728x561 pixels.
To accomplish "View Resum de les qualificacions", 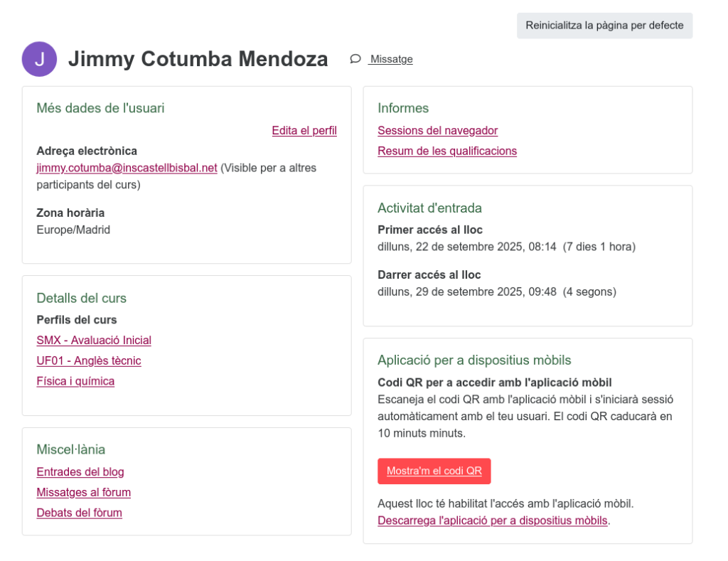I will pyautogui.click(x=447, y=151).
